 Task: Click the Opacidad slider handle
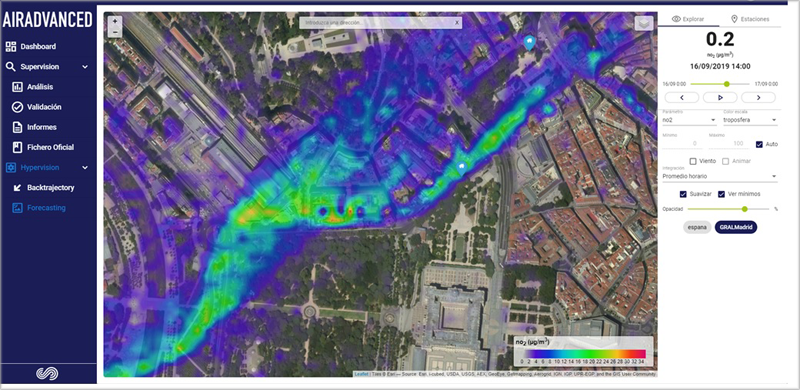[745, 209]
